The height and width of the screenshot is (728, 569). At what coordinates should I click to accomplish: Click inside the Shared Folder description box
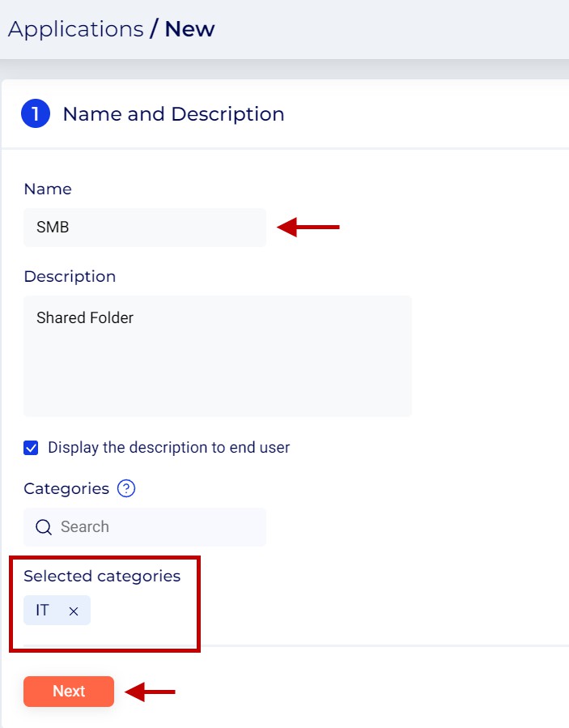[218, 356]
